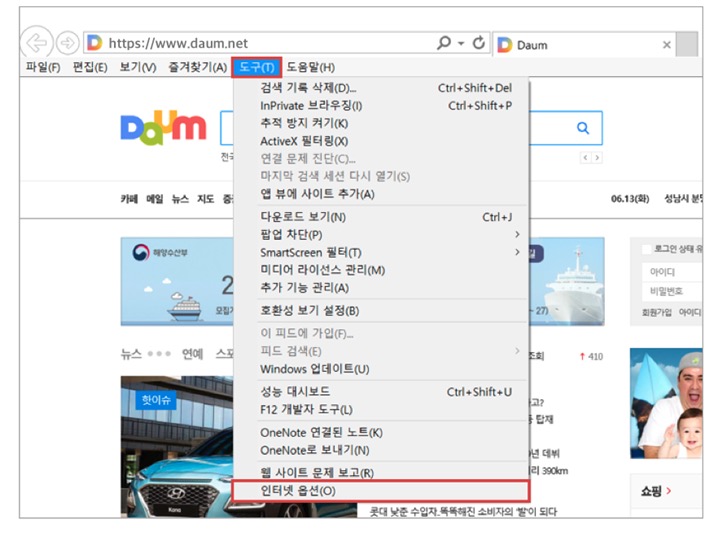Open the 파일(F) menu

point(43,67)
